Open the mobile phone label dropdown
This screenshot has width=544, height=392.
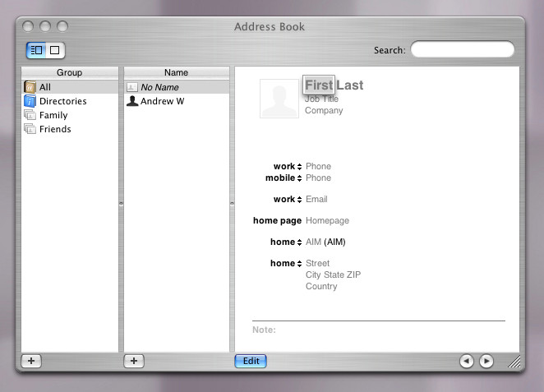click(284, 178)
